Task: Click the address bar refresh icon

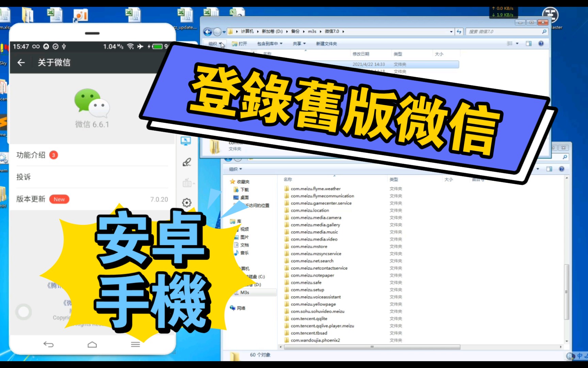Action: tap(459, 32)
